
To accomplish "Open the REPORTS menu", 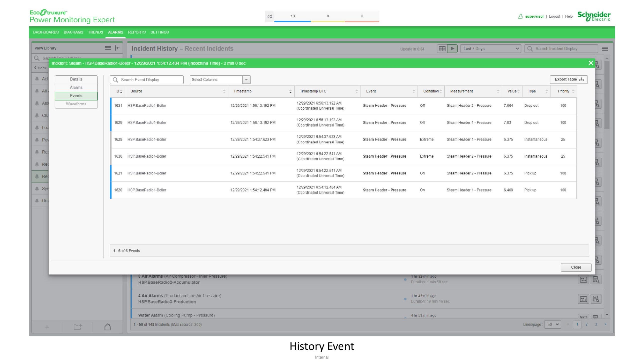I will [x=137, y=32].
